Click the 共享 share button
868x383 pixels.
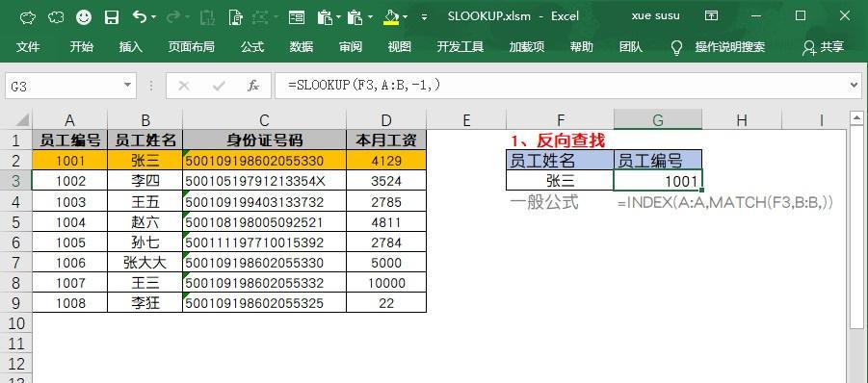(x=823, y=47)
